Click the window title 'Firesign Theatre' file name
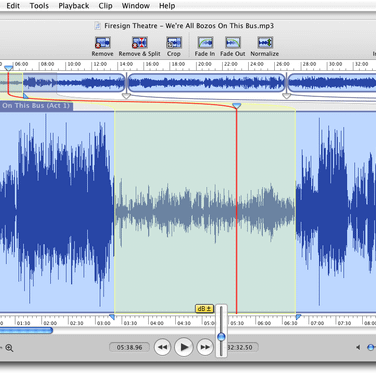The width and height of the screenshot is (376, 376). (x=189, y=26)
